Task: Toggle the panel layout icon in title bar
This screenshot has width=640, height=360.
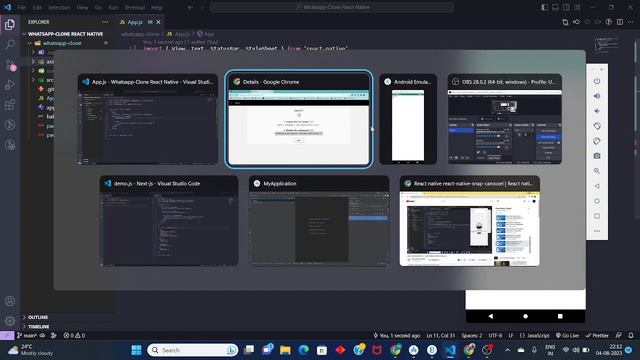Action: pos(555,7)
